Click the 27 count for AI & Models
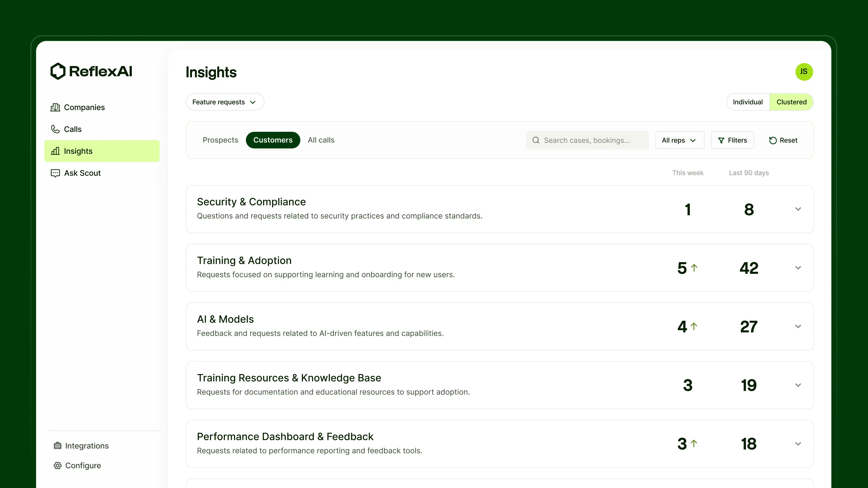This screenshot has width=868, height=488. click(749, 327)
